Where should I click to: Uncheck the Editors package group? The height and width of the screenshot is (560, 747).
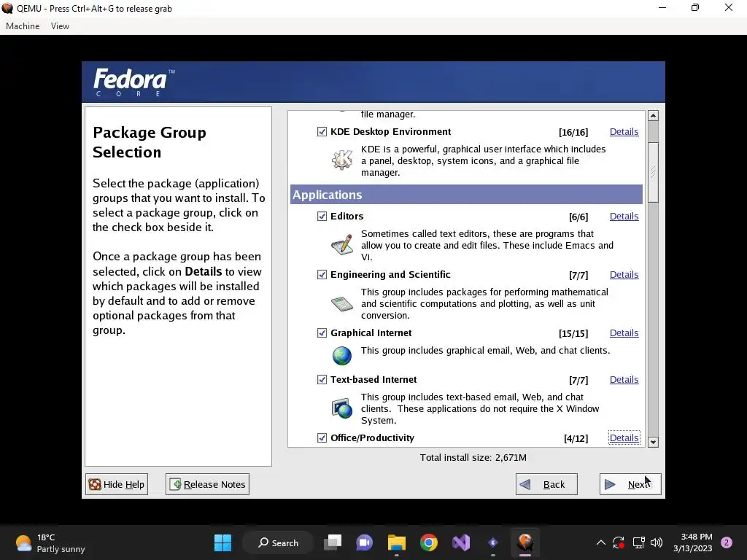click(322, 216)
